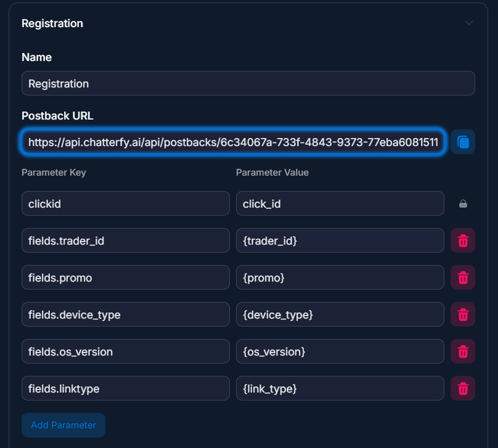Edit the click_id parameter value field
Image resolution: width=498 pixels, height=448 pixels.
(x=340, y=203)
